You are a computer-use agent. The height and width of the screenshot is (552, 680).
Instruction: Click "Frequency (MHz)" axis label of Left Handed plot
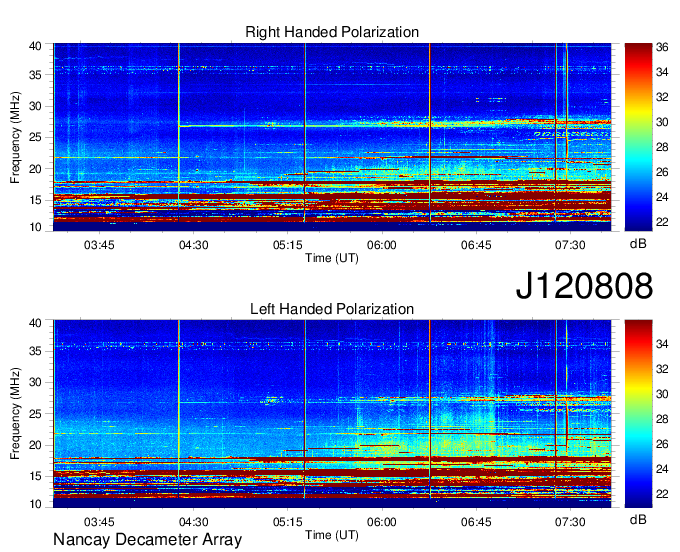15,414
